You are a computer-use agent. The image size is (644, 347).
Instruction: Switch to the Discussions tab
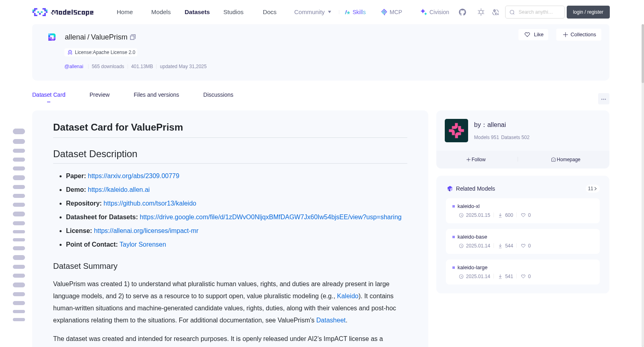[218, 95]
